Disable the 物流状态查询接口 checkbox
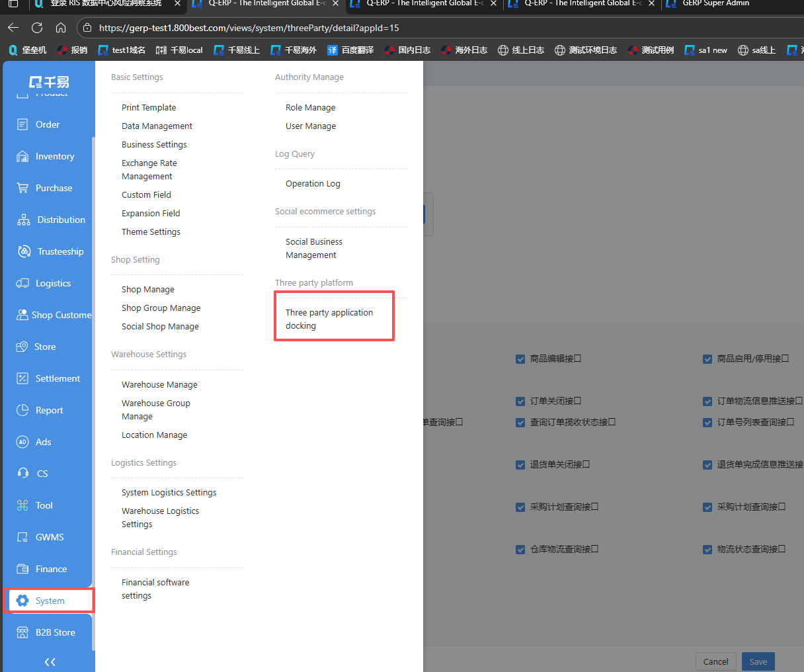 pyautogui.click(x=707, y=550)
